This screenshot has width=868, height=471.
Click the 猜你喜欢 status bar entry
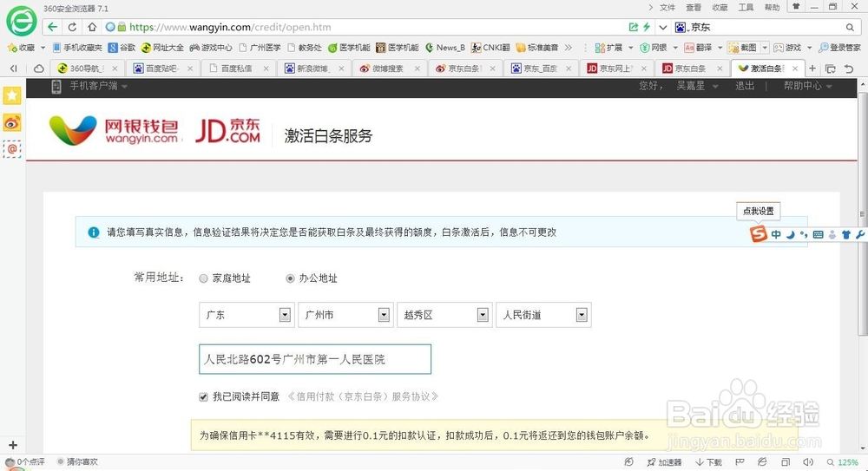[x=77, y=462]
